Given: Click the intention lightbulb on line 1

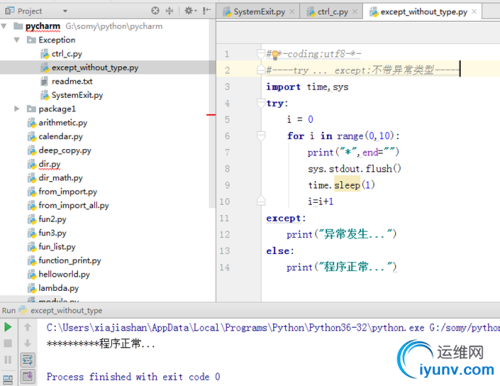Looking at the screenshot, I should click(x=275, y=55).
